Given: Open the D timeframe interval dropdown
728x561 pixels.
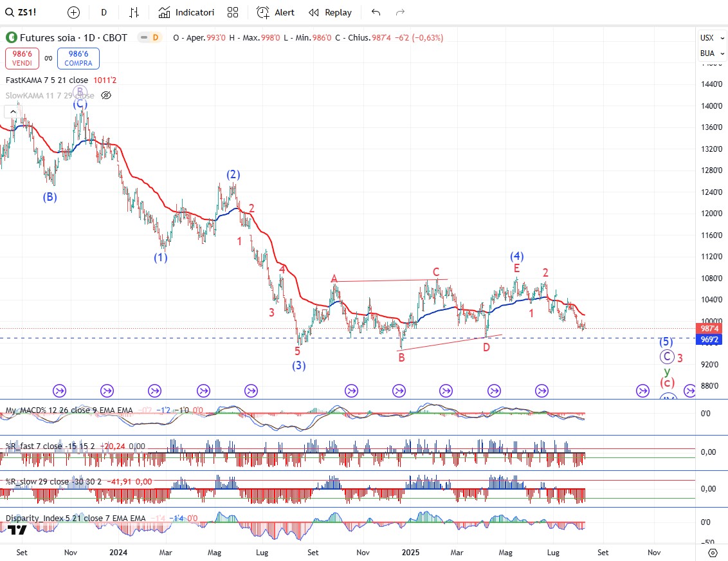Looking at the screenshot, I should (x=104, y=12).
